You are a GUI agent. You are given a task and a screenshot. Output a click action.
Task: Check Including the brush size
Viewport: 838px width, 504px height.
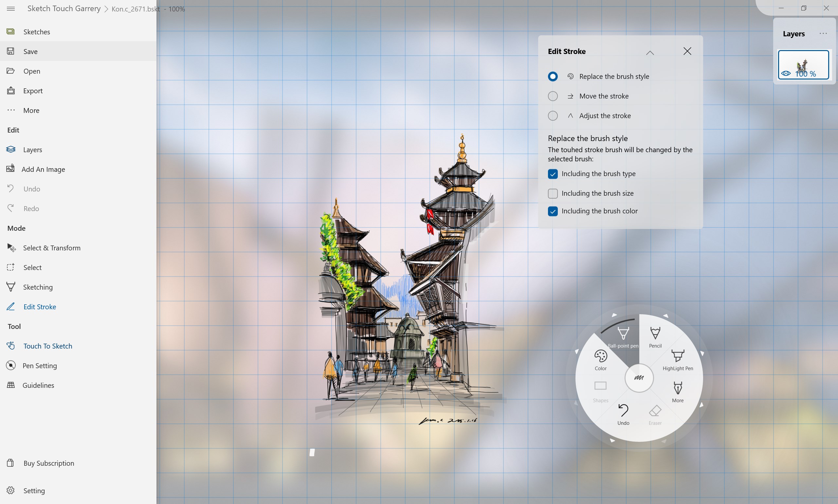553,193
